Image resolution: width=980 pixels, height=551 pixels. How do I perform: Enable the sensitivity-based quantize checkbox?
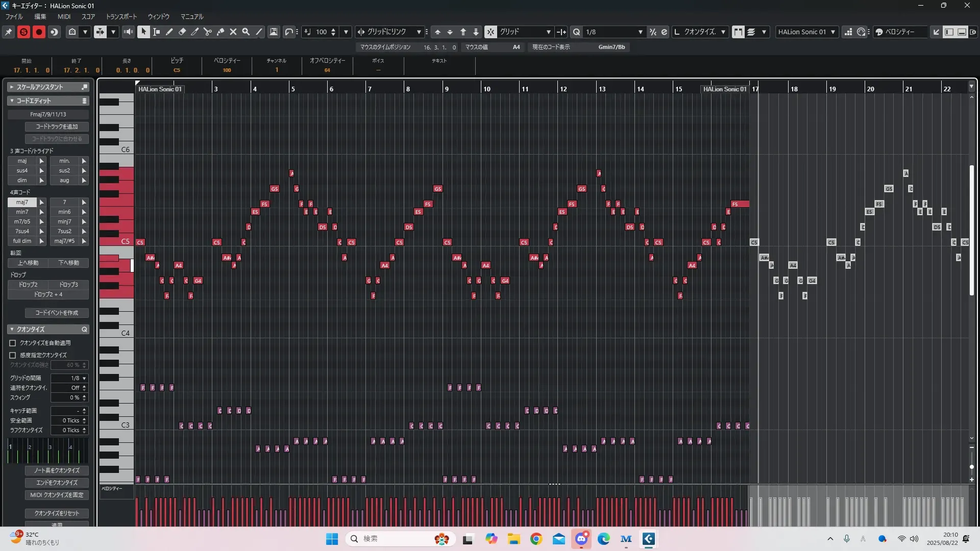[x=13, y=355]
